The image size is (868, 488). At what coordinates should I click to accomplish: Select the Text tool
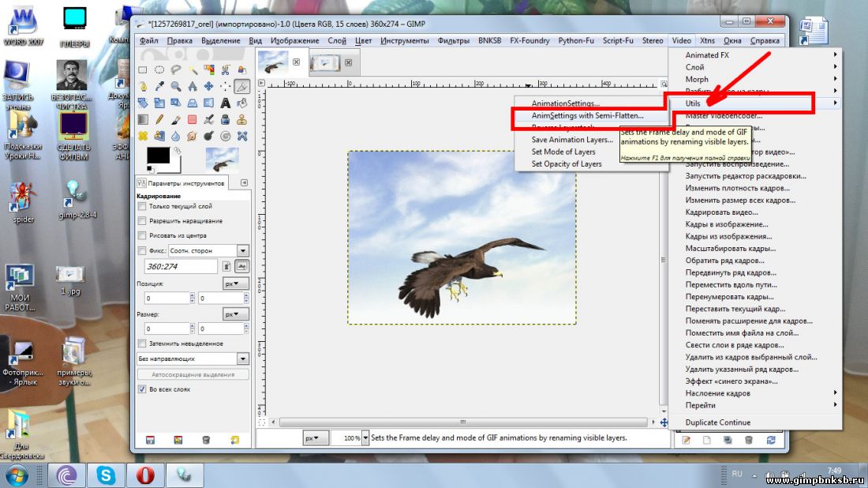click(x=226, y=103)
